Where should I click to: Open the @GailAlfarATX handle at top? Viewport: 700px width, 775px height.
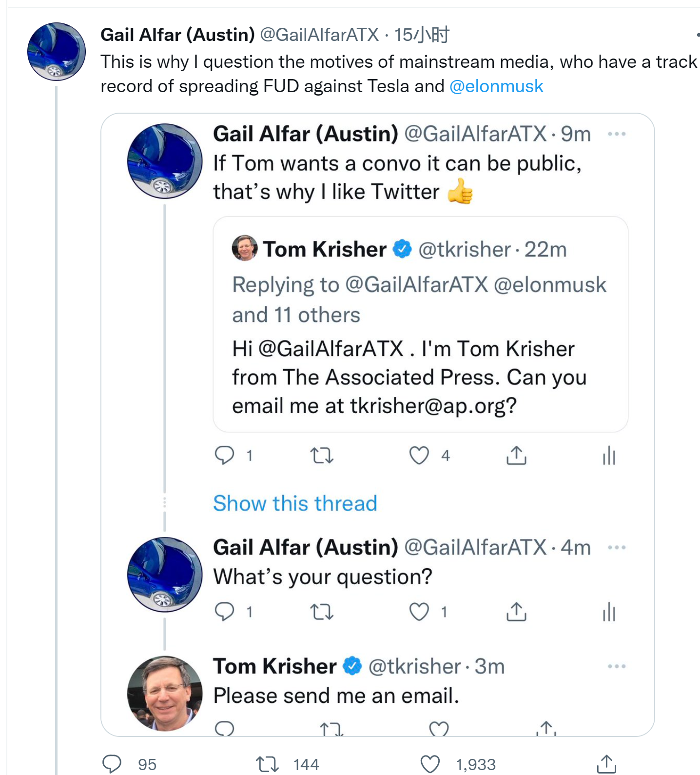click(x=319, y=35)
